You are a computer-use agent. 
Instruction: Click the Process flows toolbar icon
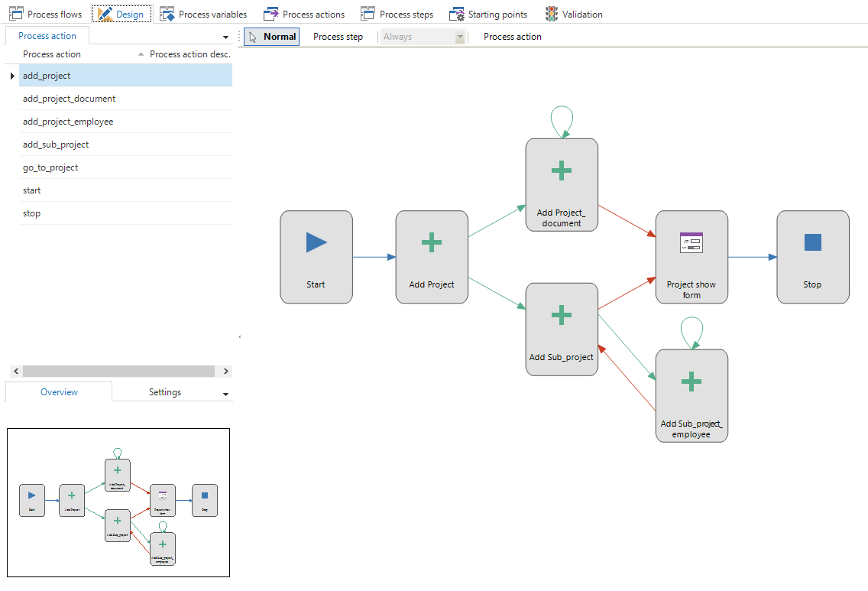point(46,13)
